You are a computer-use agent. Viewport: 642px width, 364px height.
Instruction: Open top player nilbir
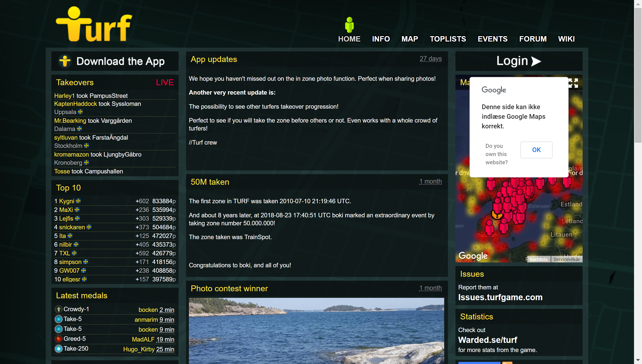[x=65, y=245]
